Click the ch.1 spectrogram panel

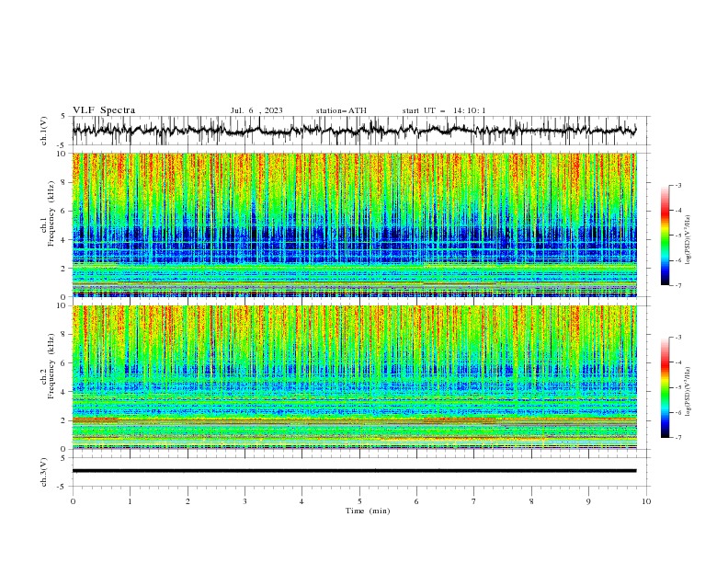tap(354, 224)
